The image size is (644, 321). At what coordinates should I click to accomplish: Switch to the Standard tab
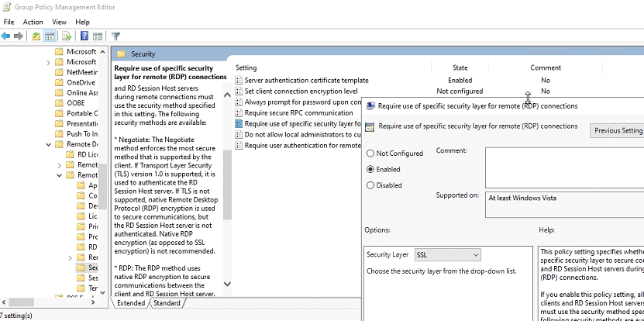click(x=167, y=303)
